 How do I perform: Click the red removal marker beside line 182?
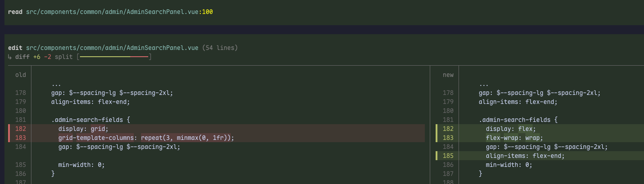click(9, 129)
